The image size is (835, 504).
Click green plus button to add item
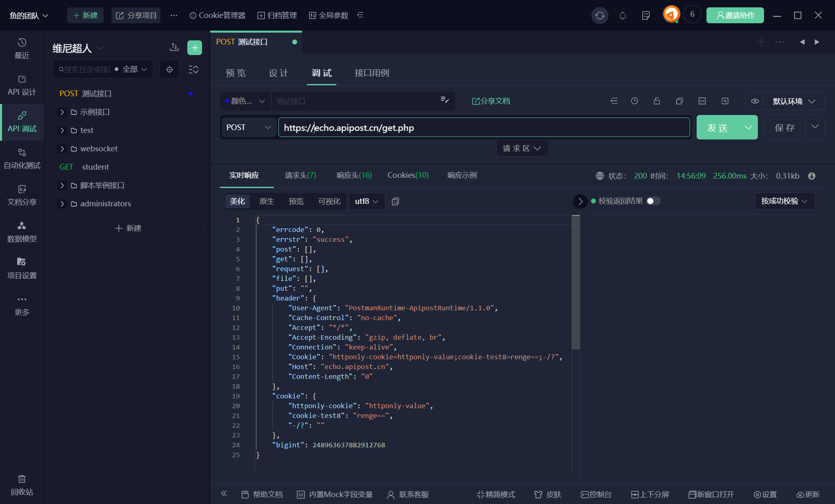(x=195, y=48)
